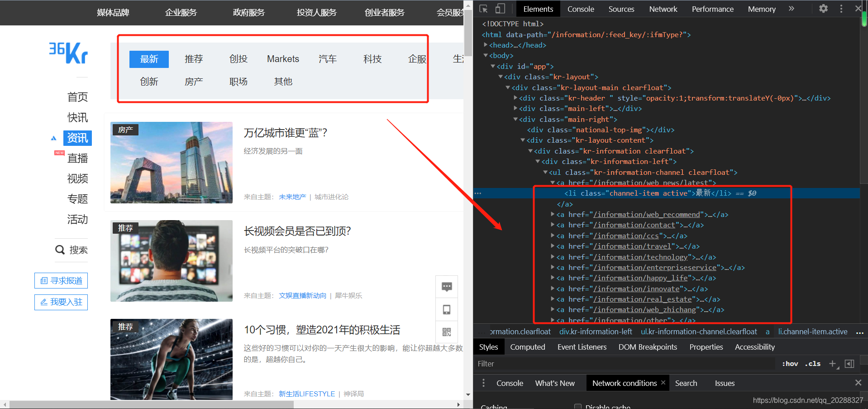Viewport: 868px width, 409px height.
Task: Select the 推荐 channel
Action: (x=194, y=59)
